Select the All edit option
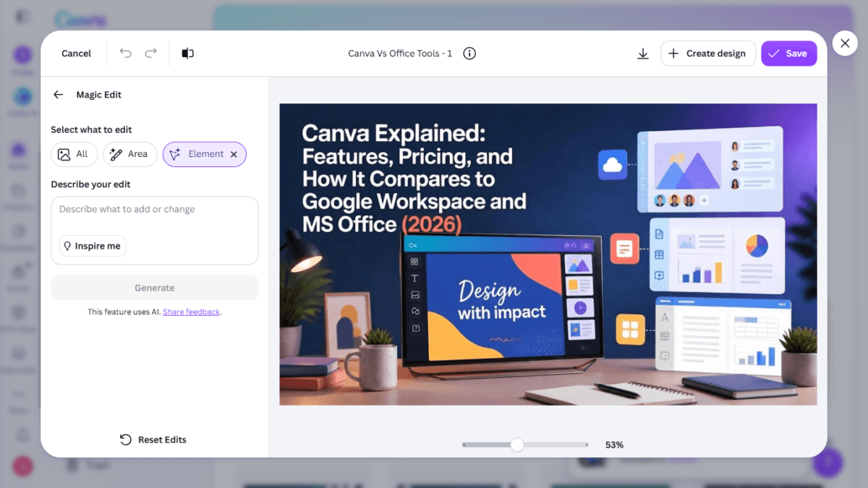868x488 pixels. coord(74,154)
